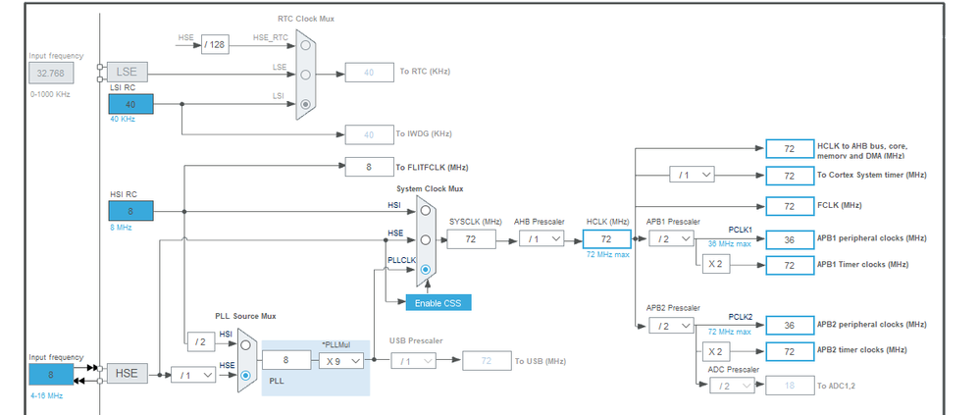The height and width of the screenshot is (415, 980).
Task: Click the HSI /2 divider box
Action: (200, 341)
